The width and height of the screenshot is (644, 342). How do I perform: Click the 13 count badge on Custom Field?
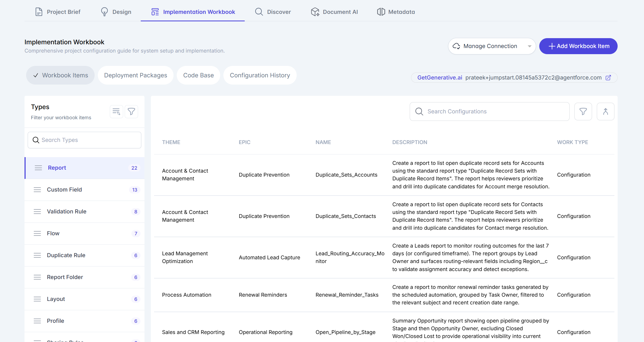[x=135, y=190]
